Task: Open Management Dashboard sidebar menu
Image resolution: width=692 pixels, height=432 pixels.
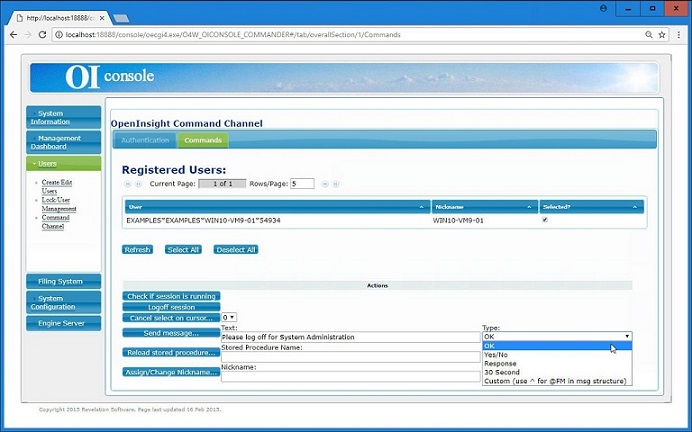Action: point(64,142)
